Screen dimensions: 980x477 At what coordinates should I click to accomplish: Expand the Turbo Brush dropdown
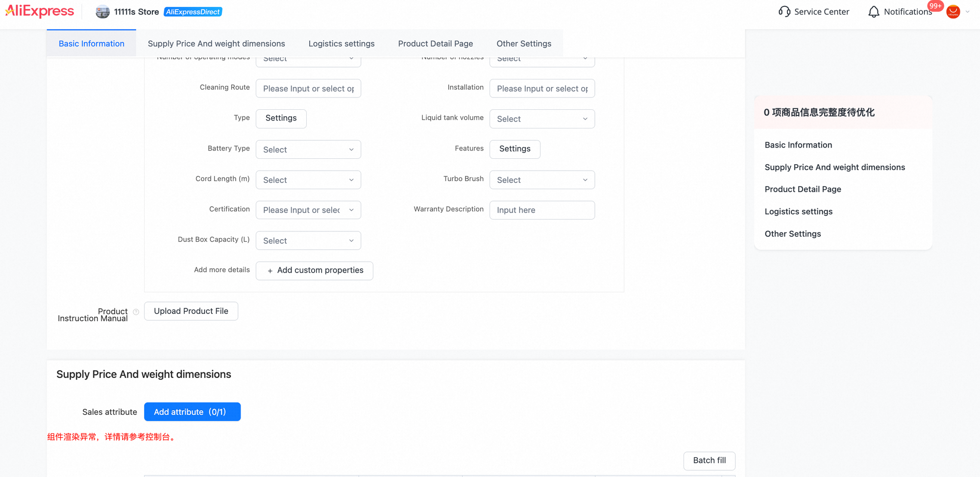point(542,180)
